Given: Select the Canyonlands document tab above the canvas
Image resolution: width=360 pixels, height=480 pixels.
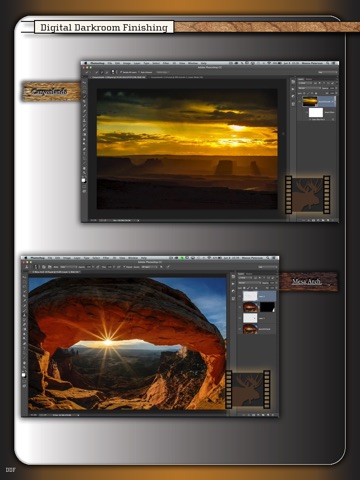Looking at the screenshot, I should pos(119,77).
